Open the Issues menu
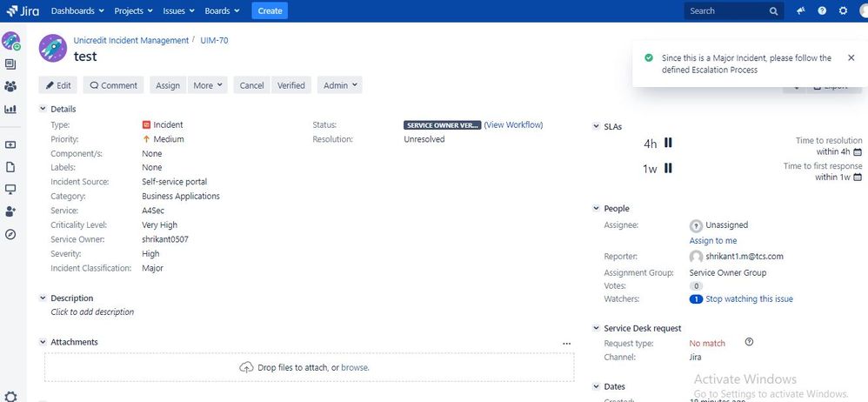The image size is (868, 402). click(x=178, y=10)
